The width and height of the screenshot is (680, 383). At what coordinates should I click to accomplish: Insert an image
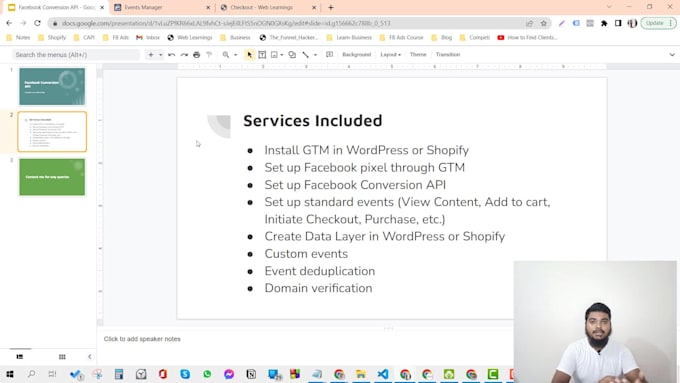point(274,55)
